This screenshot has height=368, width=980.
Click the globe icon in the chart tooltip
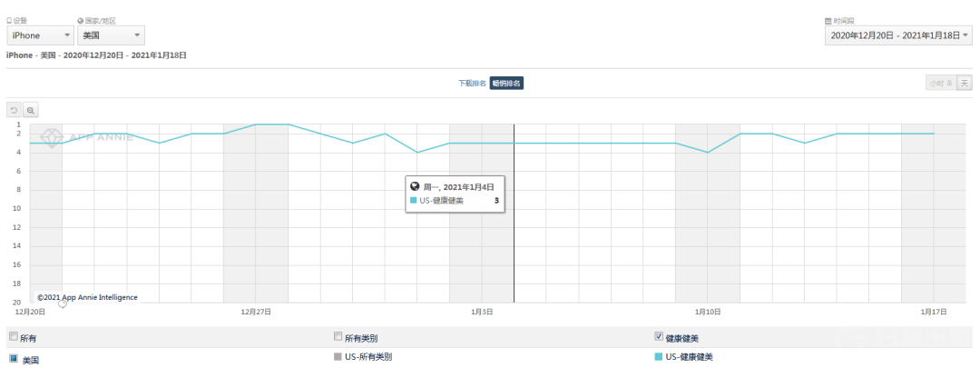click(414, 186)
